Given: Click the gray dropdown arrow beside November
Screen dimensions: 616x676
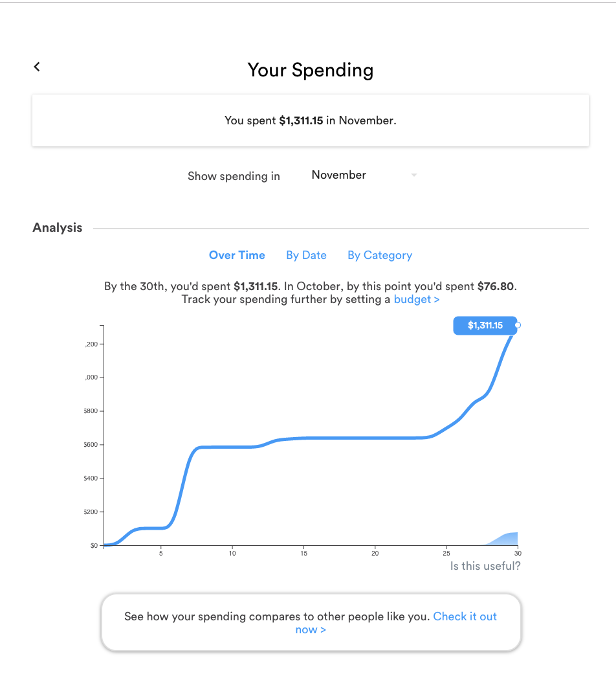Looking at the screenshot, I should tap(414, 175).
